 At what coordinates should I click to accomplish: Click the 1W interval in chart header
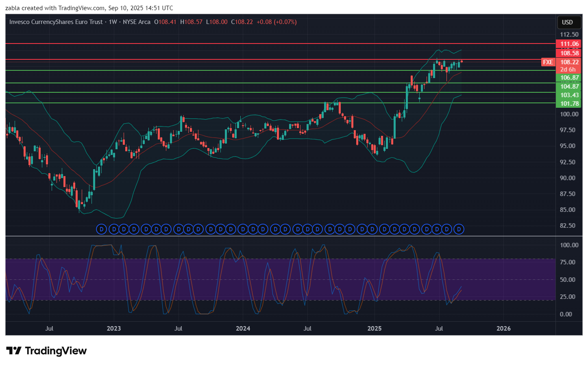tap(113, 22)
